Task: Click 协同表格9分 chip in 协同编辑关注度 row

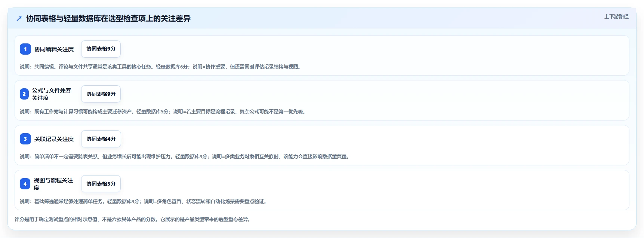Action: (101, 49)
